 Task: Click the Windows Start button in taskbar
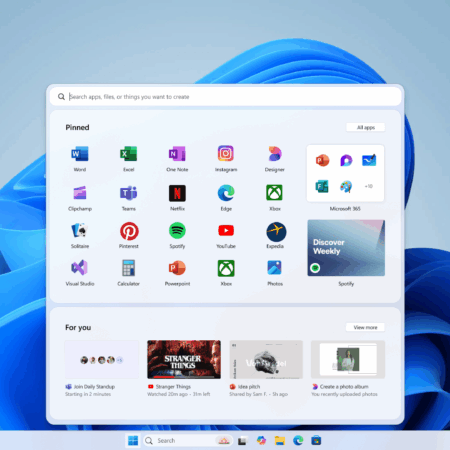point(133,441)
